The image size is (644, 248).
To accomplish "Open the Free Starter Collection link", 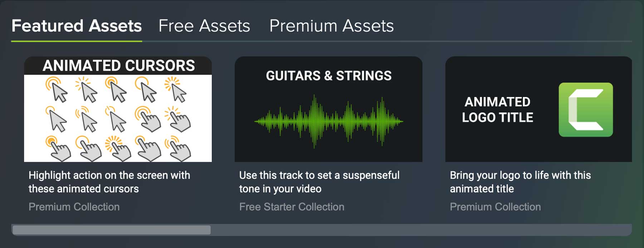I will pyautogui.click(x=292, y=207).
